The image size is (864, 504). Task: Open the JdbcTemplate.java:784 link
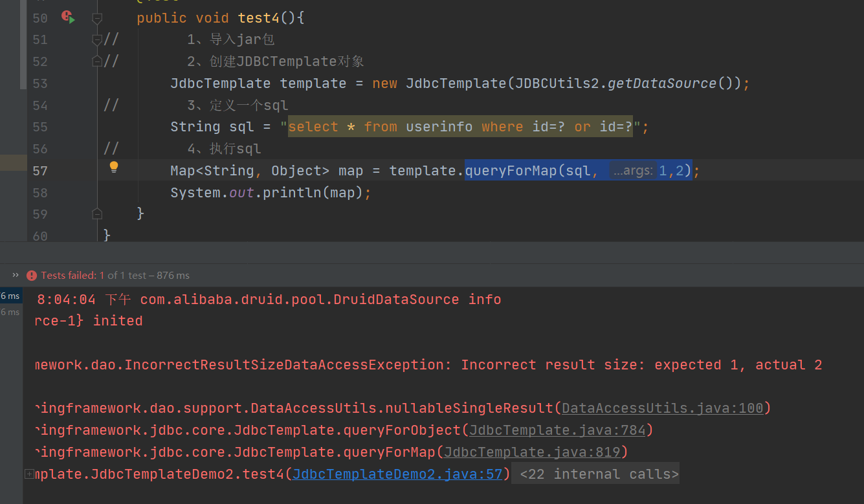557,430
